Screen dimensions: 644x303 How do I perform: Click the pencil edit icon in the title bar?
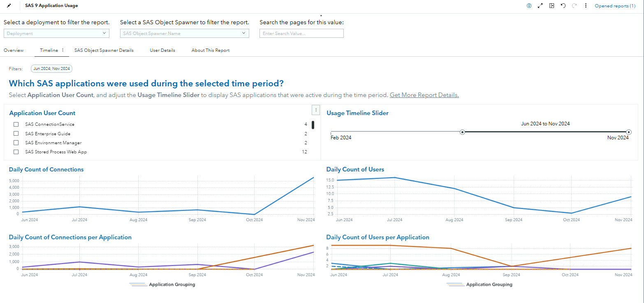(9, 5)
